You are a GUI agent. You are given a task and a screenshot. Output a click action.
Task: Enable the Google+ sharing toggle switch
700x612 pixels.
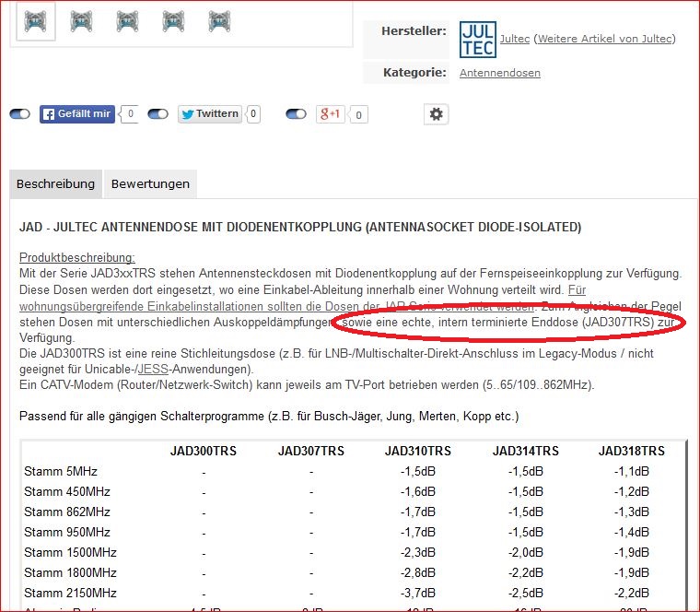296,114
